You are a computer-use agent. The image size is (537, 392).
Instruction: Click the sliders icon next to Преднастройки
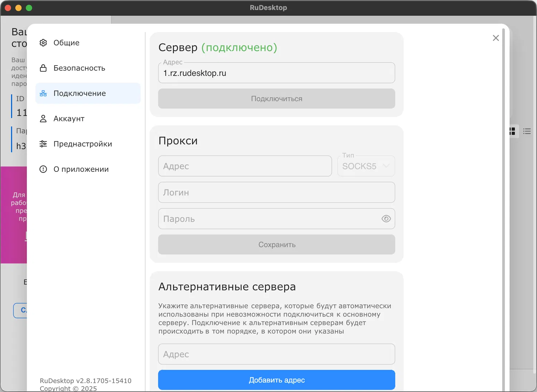point(43,144)
